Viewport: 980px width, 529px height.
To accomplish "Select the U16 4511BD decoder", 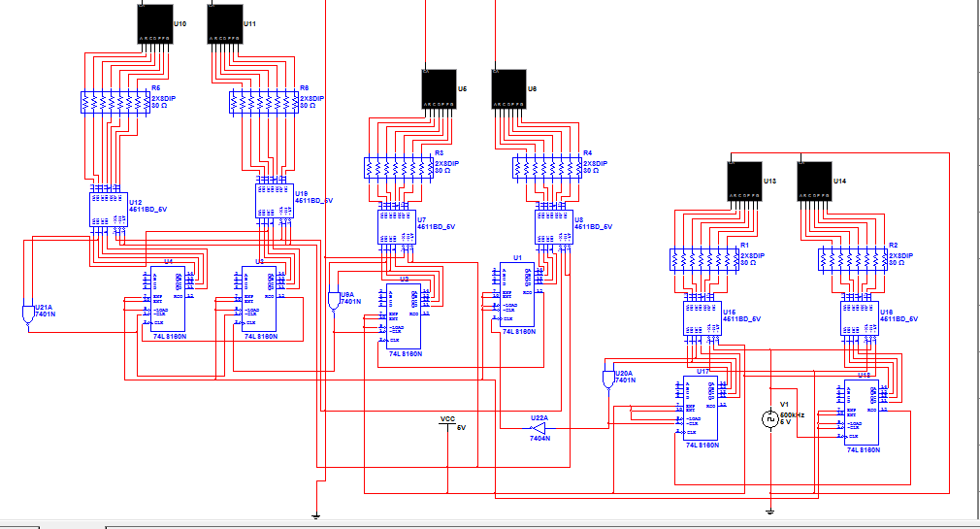I will point(860,318).
